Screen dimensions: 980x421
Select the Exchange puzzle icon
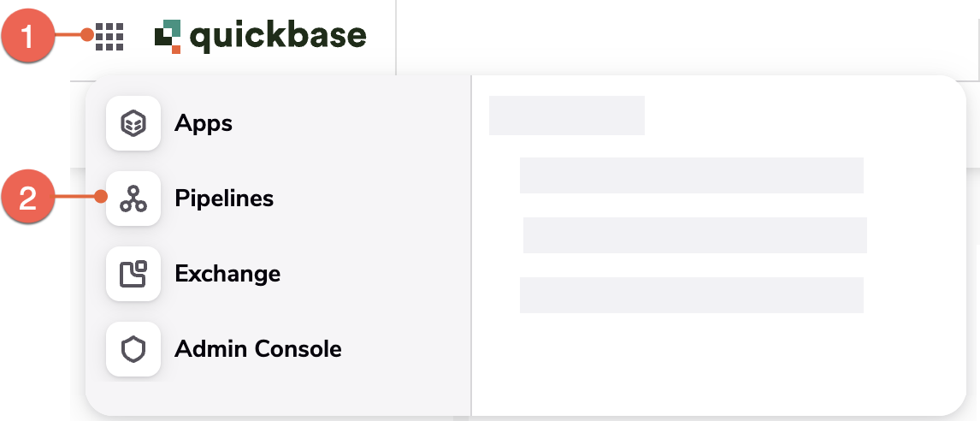click(x=133, y=273)
